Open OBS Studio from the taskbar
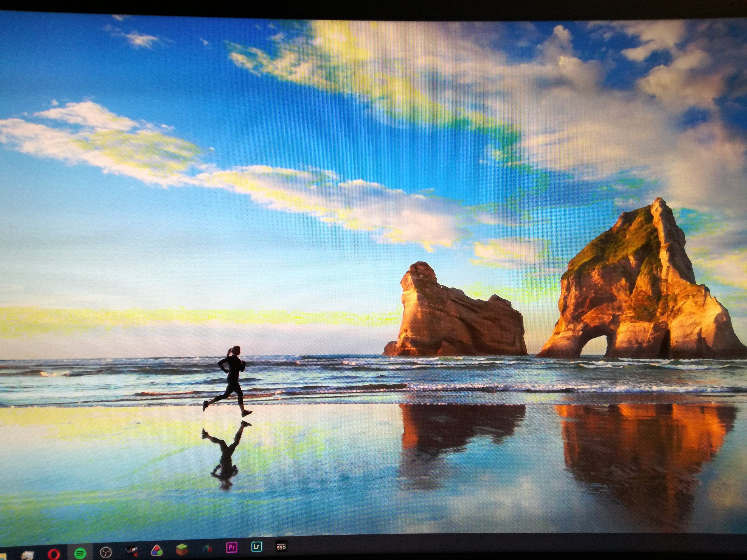The width and height of the screenshot is (747, 560). [106, 553]
